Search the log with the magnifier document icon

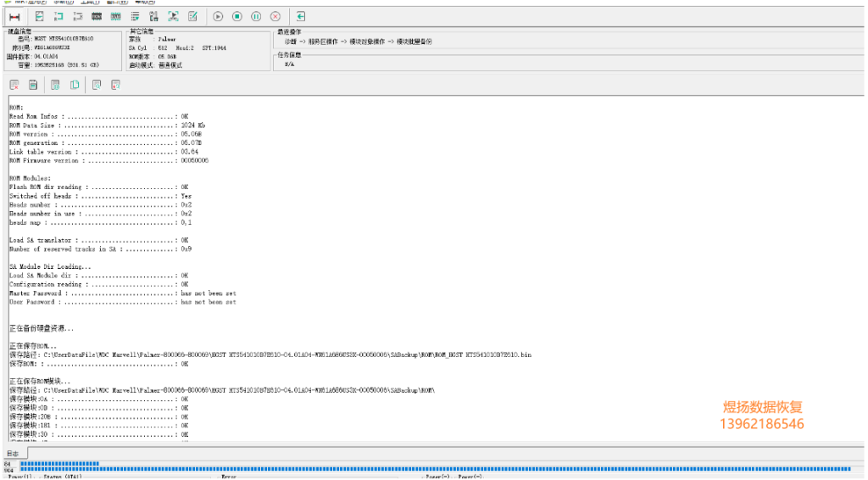coord(97,85)
